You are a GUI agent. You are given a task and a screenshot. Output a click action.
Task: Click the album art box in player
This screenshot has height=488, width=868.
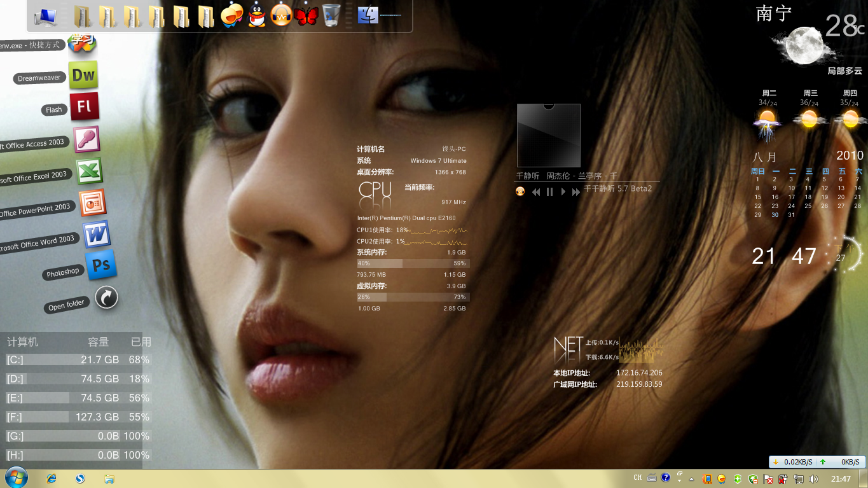pyautogui.click(x=549, y=136)
